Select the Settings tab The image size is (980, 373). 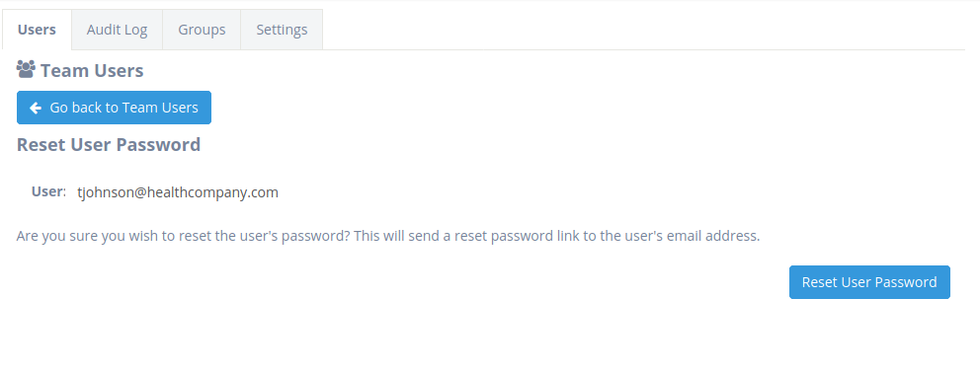point(282,30)
